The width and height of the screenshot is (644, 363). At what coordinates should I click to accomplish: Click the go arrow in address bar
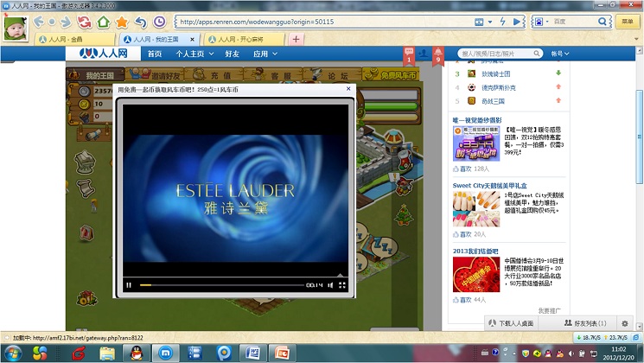[x=517, y=22]
